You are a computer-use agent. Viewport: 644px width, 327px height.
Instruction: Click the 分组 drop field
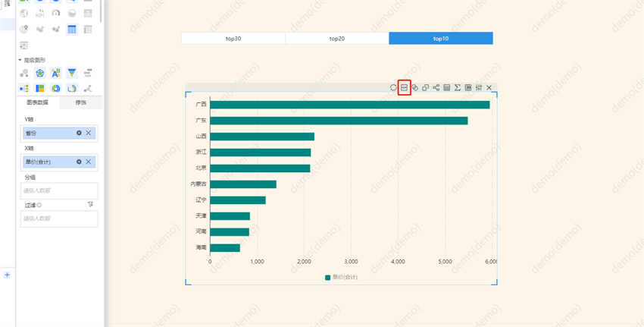coord(59,190)
